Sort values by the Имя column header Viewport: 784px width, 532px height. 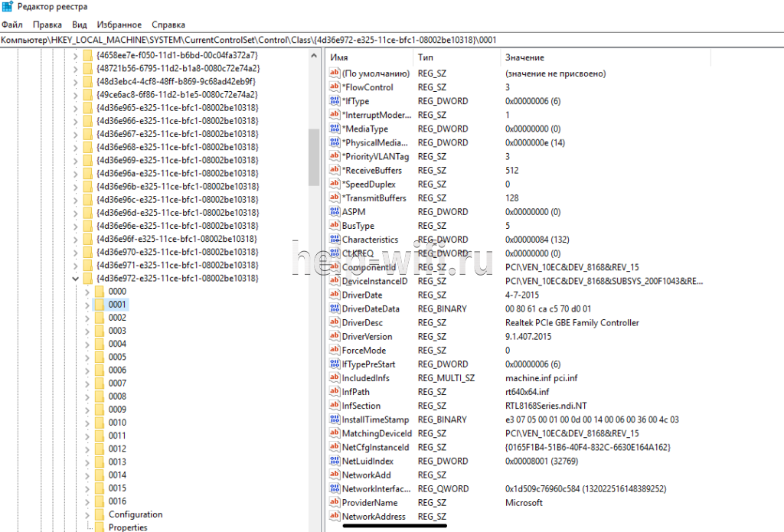tap(339, 57)
